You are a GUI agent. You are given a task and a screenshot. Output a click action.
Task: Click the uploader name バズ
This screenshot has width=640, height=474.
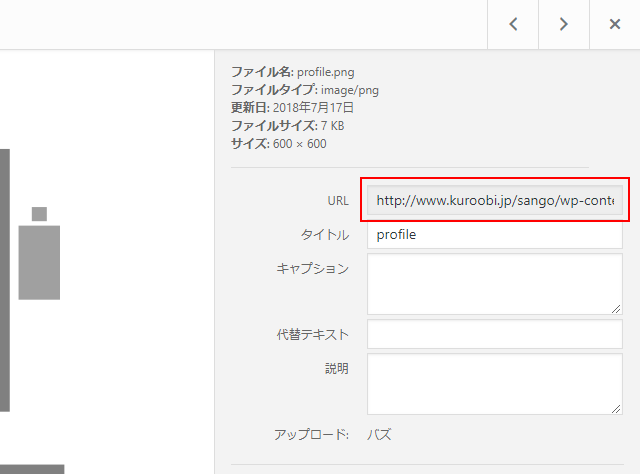click(x=379, y=435)
